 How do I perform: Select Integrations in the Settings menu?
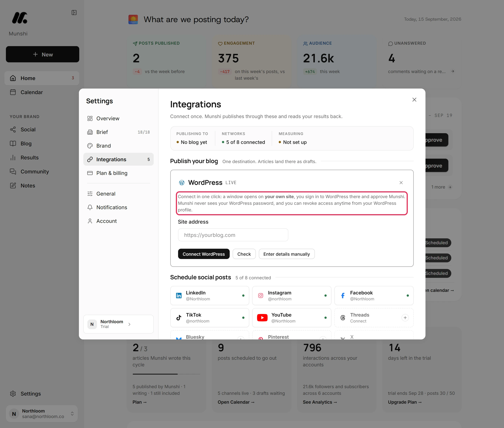pos(118,159)
